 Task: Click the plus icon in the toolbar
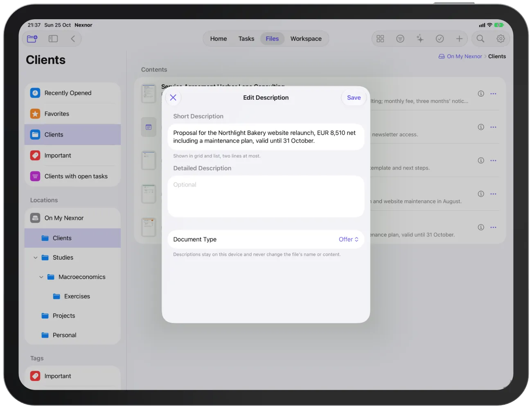pyautogui.click(x=460, y=39)
